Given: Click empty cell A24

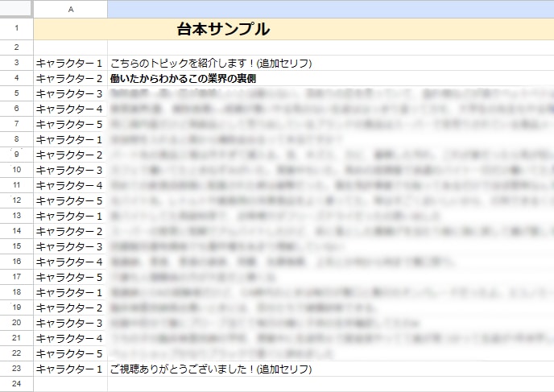Looking at the screenshot, I should click(x=71, y=384).
